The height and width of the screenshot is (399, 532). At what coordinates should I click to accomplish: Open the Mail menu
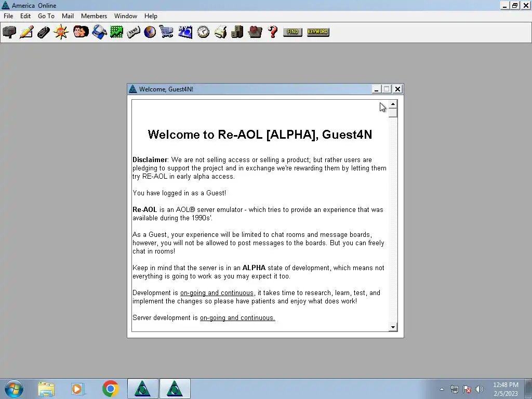(x=68, y=16)
